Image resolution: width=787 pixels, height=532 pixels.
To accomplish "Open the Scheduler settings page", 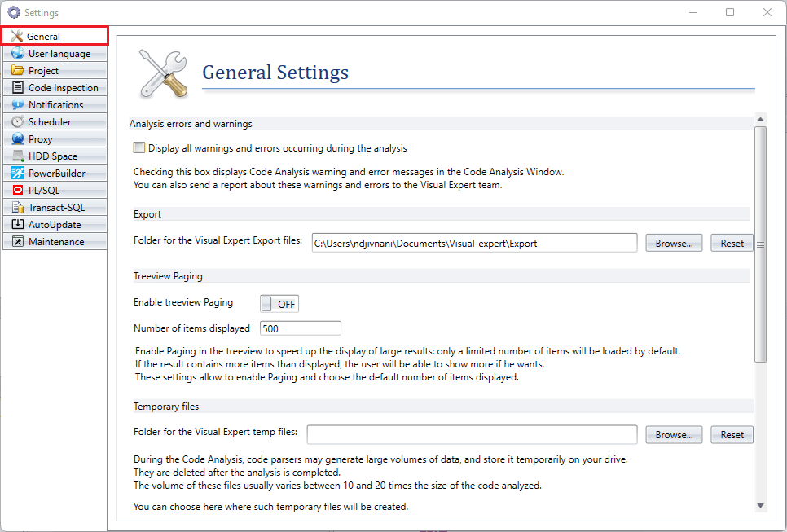I will click(55, 121).
